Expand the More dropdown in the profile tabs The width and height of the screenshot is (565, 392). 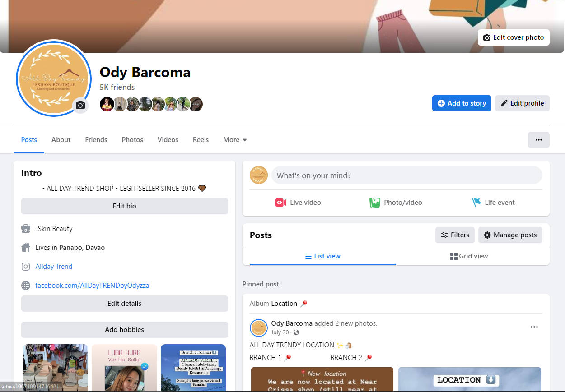pyautogui.click(x=235, y=140)
